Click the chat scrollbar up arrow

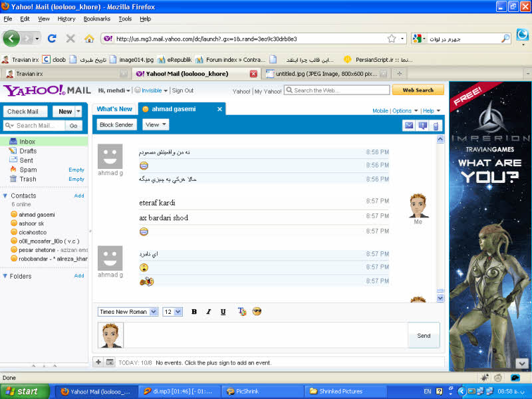tap(440, 139)
